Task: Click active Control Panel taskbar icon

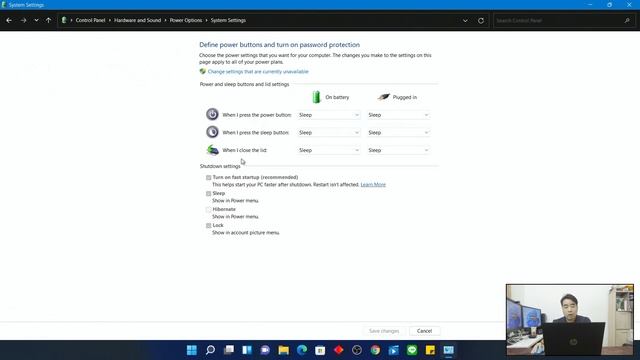Action: (x=449, y=350)
